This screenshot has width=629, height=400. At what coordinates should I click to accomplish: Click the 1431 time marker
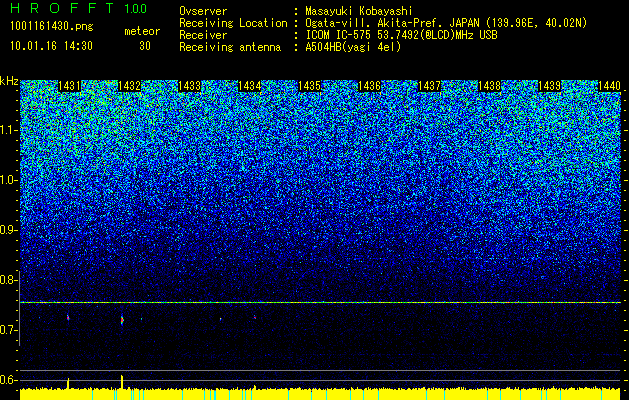click(69, 86)
